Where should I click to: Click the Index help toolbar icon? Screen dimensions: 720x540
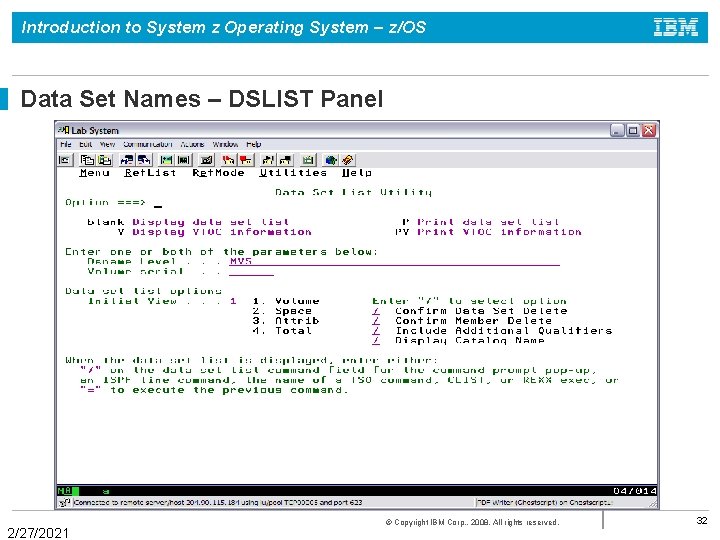click(x=348, y=160)
